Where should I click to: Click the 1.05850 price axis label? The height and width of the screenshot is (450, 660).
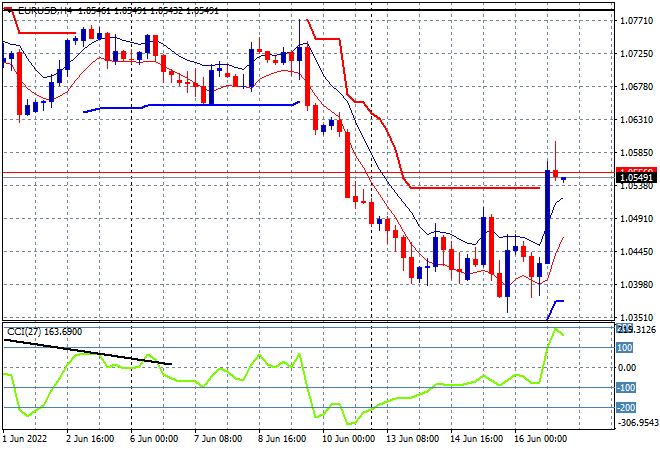[636, 152]
